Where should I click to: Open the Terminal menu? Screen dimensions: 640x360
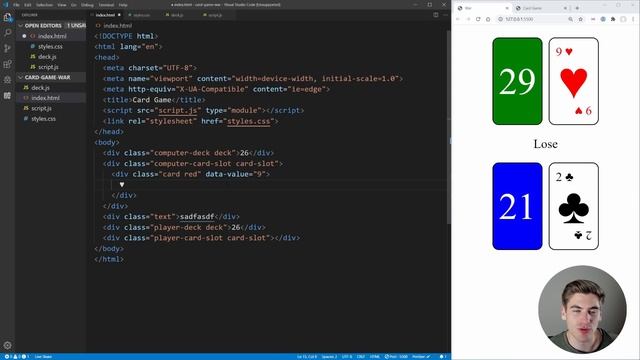coord(106,5)
